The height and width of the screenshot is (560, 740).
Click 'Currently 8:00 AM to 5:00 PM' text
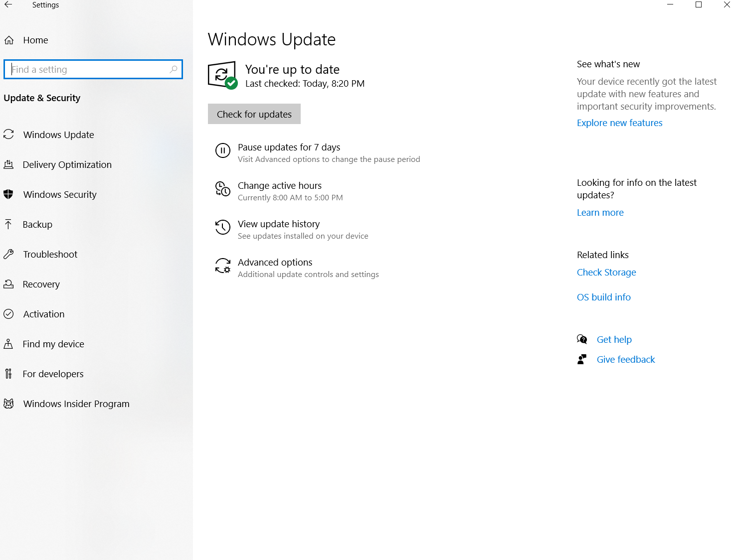(290, 198)
